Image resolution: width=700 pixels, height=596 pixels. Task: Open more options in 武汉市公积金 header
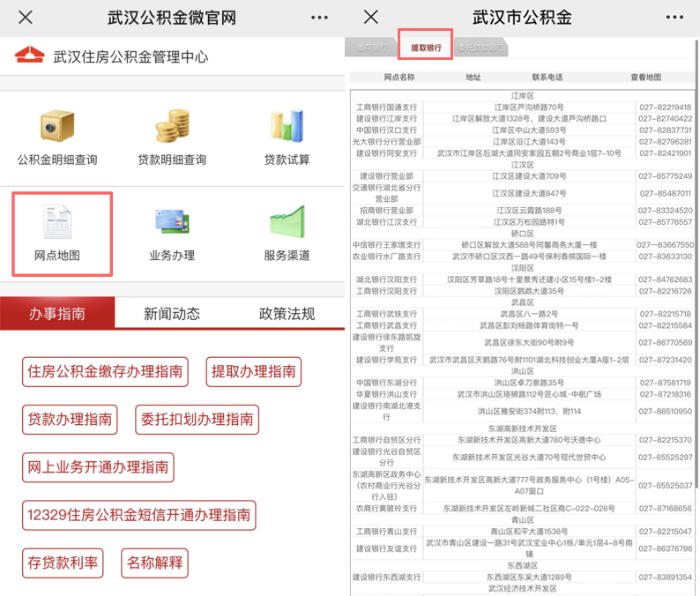tap(674, 18)
